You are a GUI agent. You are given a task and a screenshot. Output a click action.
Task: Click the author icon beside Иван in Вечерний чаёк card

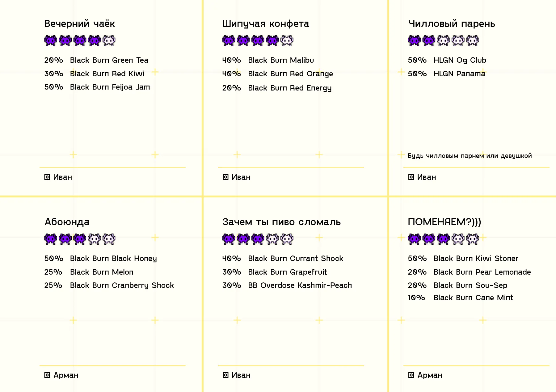tap(47, 177)
